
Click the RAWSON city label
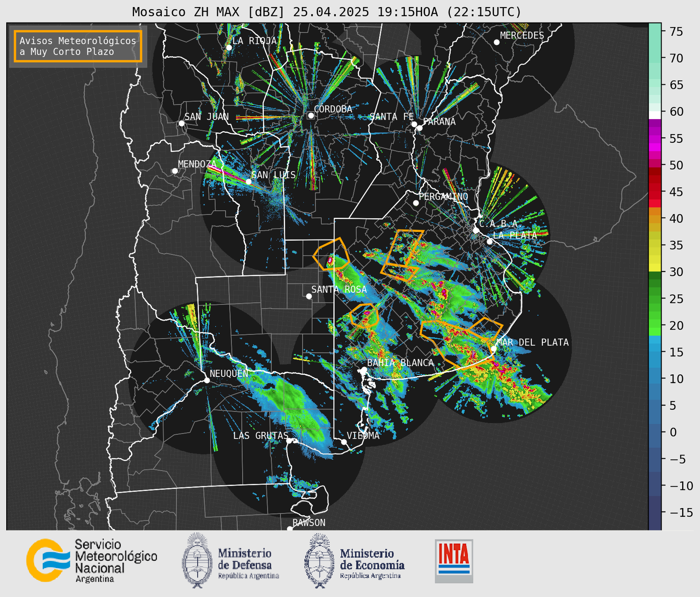tap(309, 523)
